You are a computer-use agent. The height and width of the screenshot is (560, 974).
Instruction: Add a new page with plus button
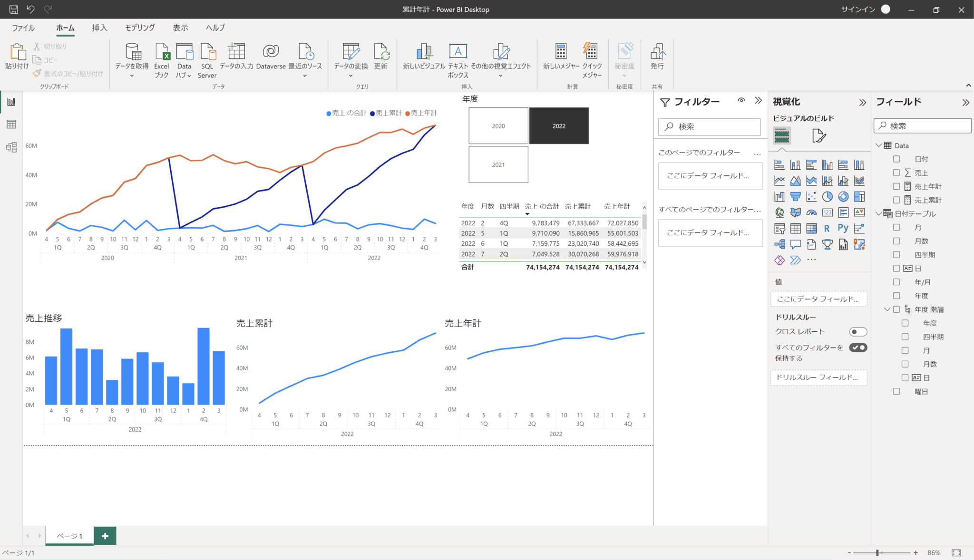105,536
